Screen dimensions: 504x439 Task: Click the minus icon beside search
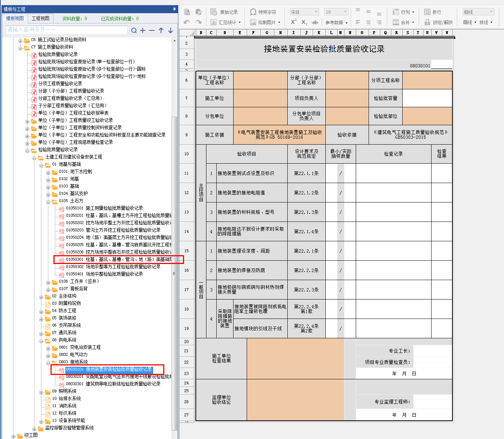coord(152,30)
